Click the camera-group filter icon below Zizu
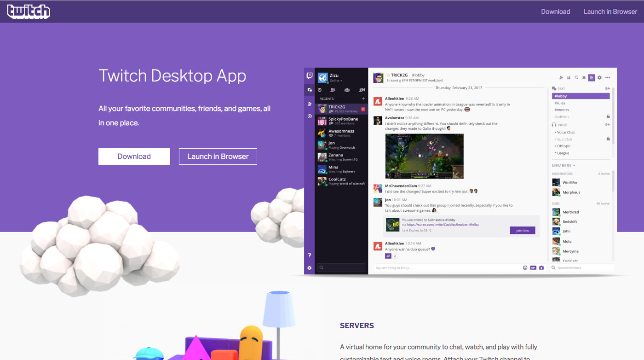644x360 pixels. 362,90
